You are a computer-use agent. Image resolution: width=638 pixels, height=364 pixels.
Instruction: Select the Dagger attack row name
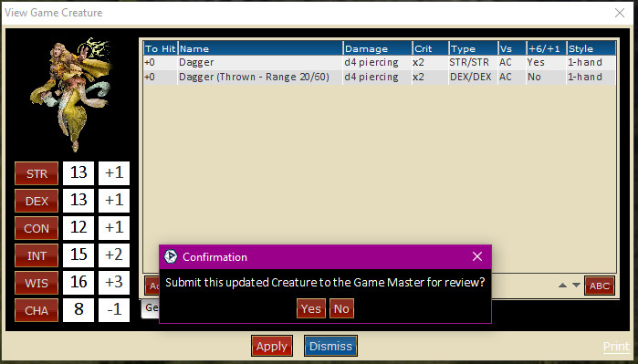(x=196, y=62)
